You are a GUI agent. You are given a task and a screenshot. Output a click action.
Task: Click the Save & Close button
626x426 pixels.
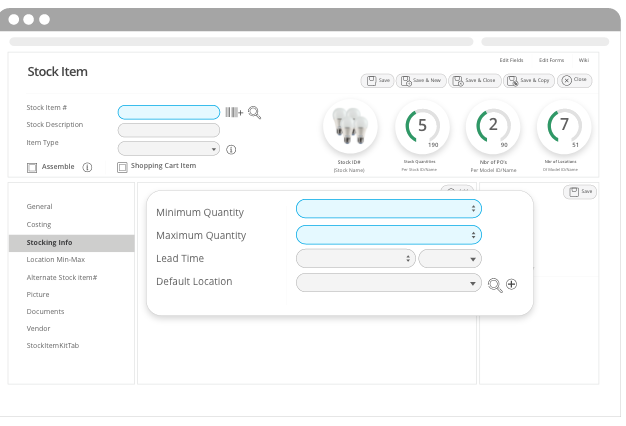tap(475, 80)
